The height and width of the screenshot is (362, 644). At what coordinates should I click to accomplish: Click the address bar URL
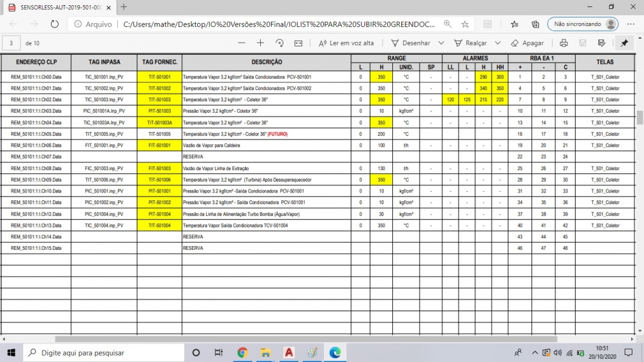(x=279, y=24)
